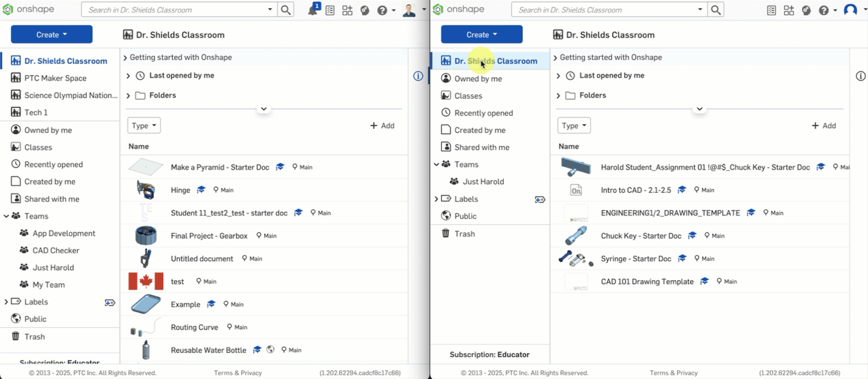Expand Last opened by me in left window
Screen dimensions: 868x379
[x=128, y=76]
